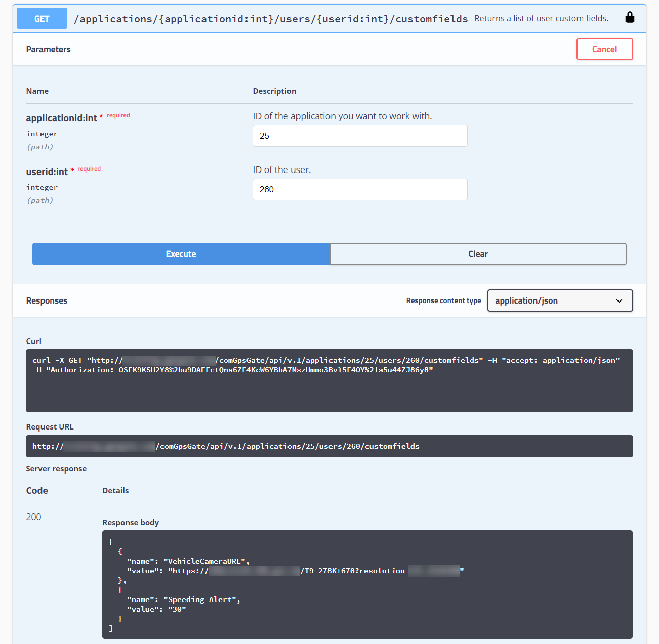Focus the userid input containing 260
This screenshot has width=659, height=644.
point(359,190)
